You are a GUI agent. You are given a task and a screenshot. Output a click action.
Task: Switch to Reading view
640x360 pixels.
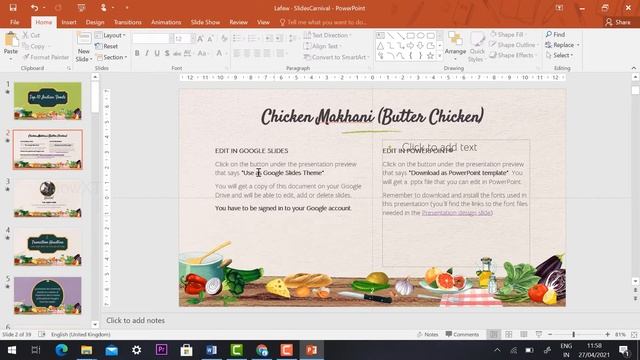coord(524,334)
